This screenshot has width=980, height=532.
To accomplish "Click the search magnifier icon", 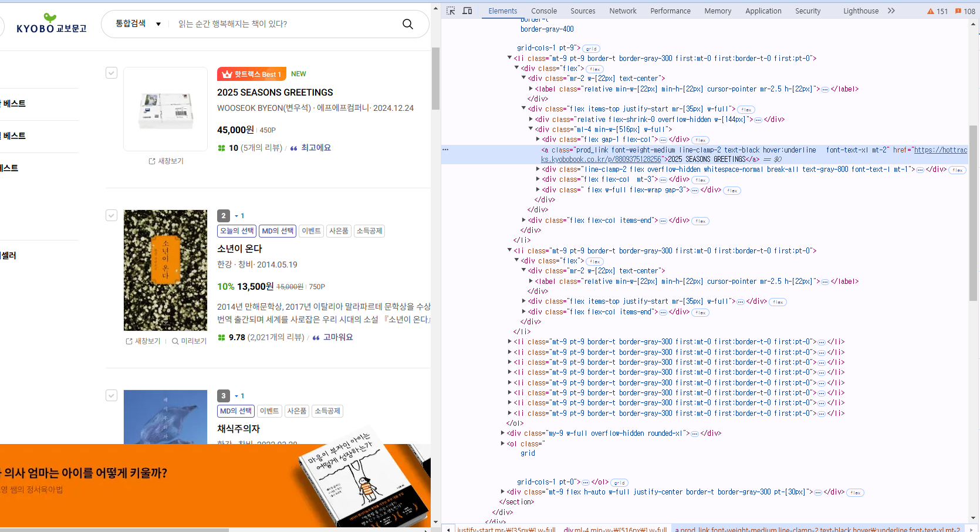I will click(x=407, y=24).
